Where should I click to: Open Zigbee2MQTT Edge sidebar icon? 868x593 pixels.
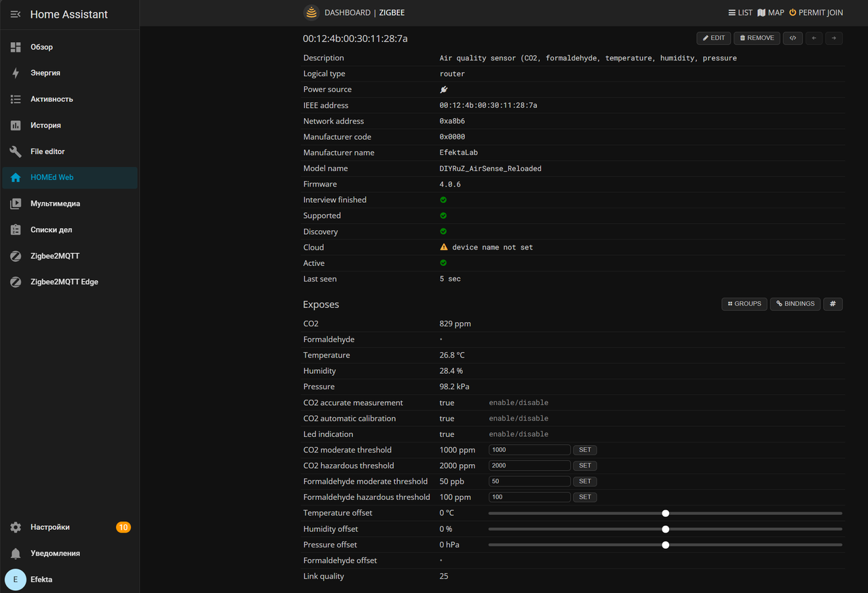tap(16, 282)
